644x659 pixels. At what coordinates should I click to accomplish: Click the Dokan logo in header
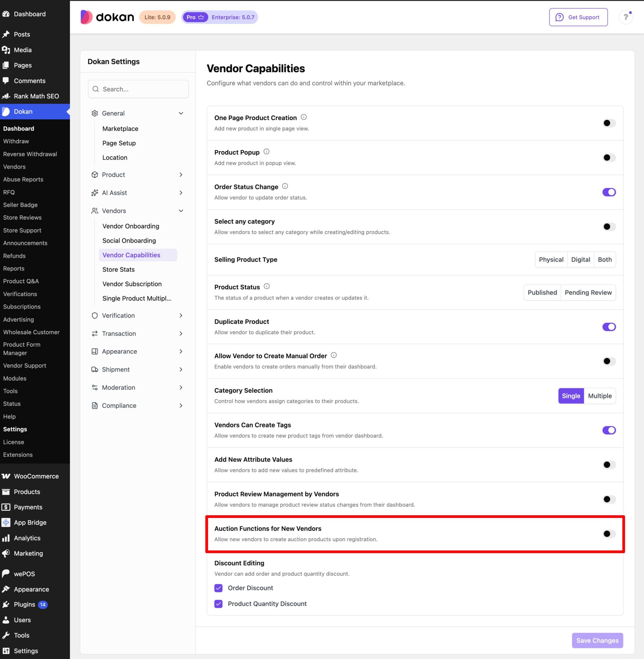point(107,17)
